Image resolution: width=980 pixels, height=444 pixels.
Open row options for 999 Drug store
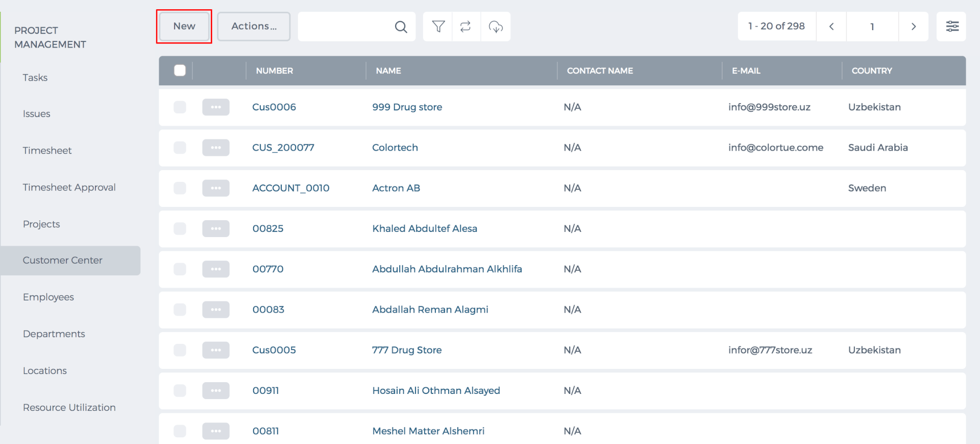(216, 107)
